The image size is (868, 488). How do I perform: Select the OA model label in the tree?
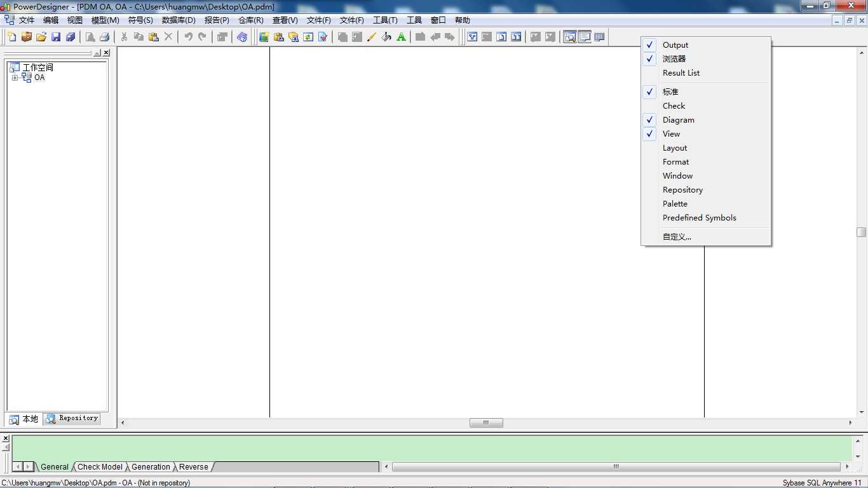[x=39, y=78]
